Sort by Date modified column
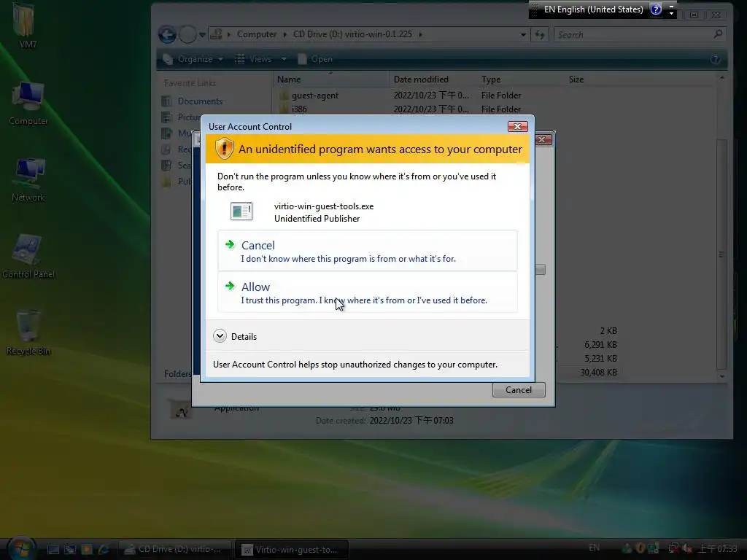Viewport: 747px width, 560px height. pos(433,79)
